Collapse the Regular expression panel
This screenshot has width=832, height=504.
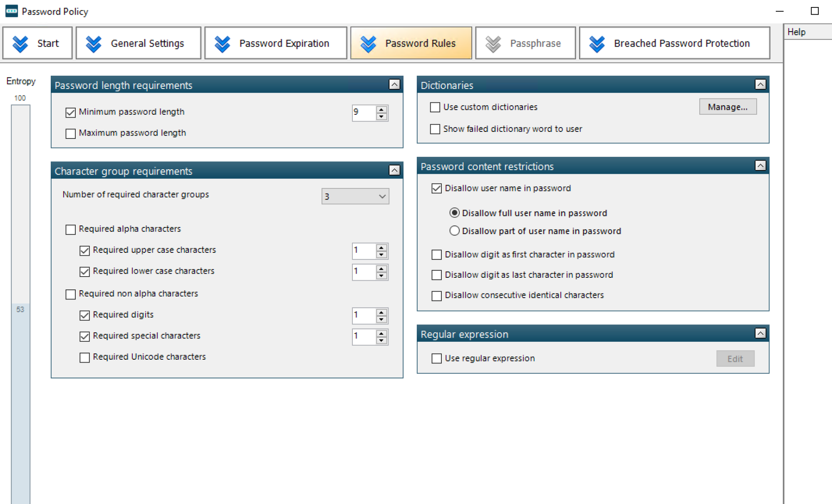tap(760, 334)
